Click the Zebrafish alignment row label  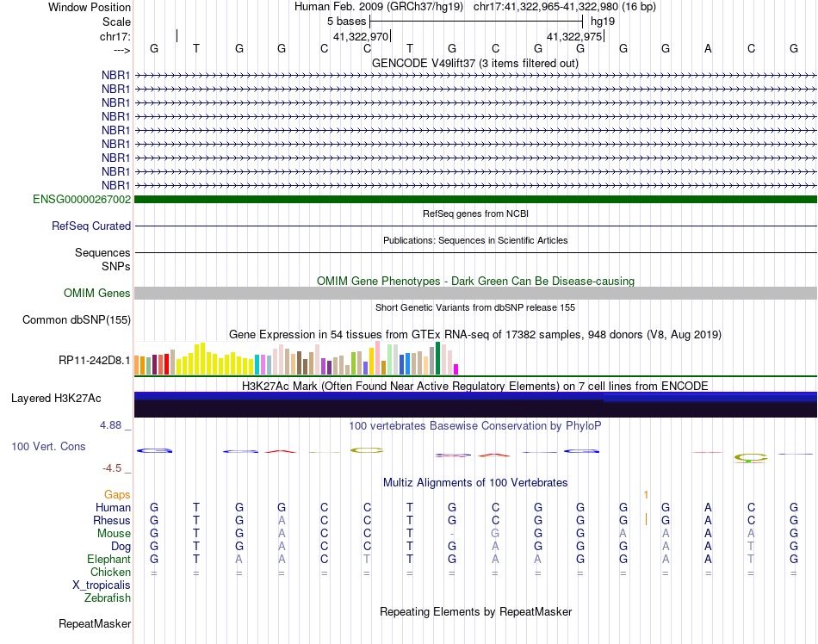click(x=108, y=598)
